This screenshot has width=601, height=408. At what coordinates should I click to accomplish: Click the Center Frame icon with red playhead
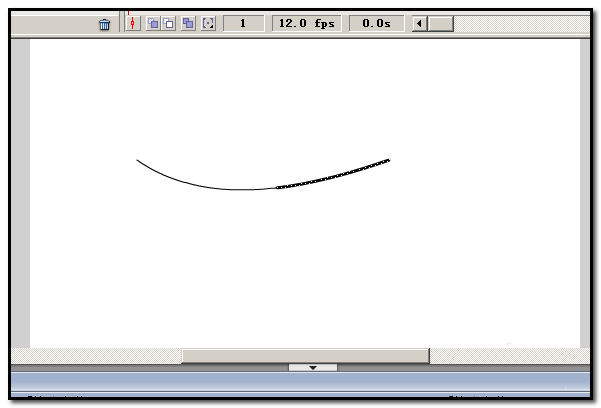click(x=133, y=23)
